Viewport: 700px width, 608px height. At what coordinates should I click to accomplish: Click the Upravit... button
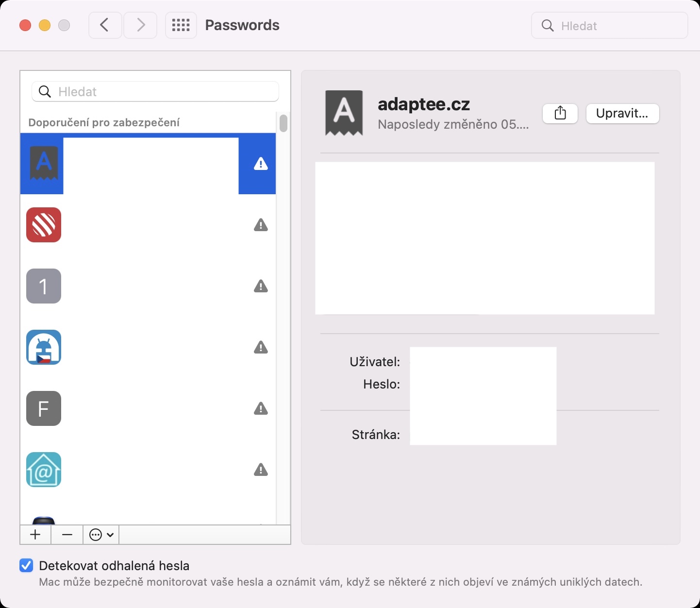point(622,114)
